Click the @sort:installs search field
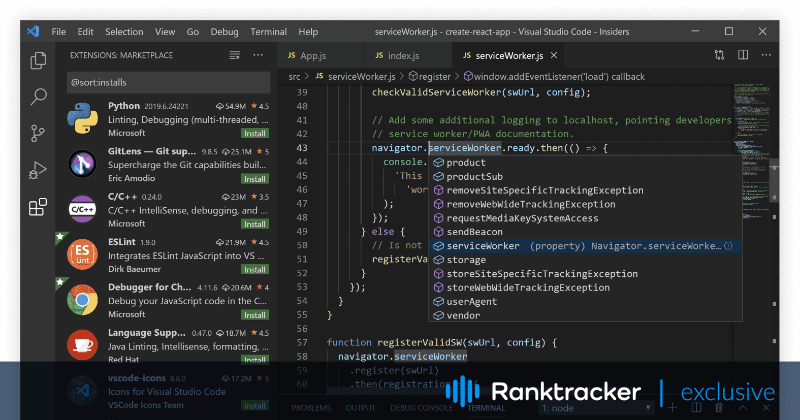The height and width of the screenshot is (420, 800). click(x=168, y=82)
